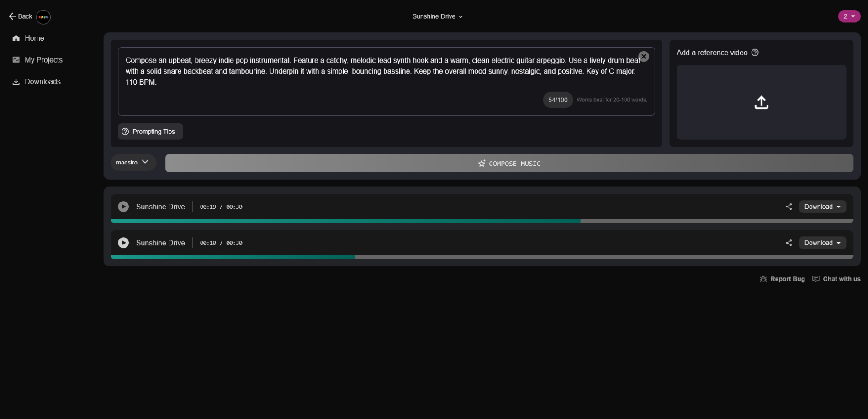The image size is (868, 419).
Task: Open the second track's Download dropdown
Action: (x=822, y=243)
